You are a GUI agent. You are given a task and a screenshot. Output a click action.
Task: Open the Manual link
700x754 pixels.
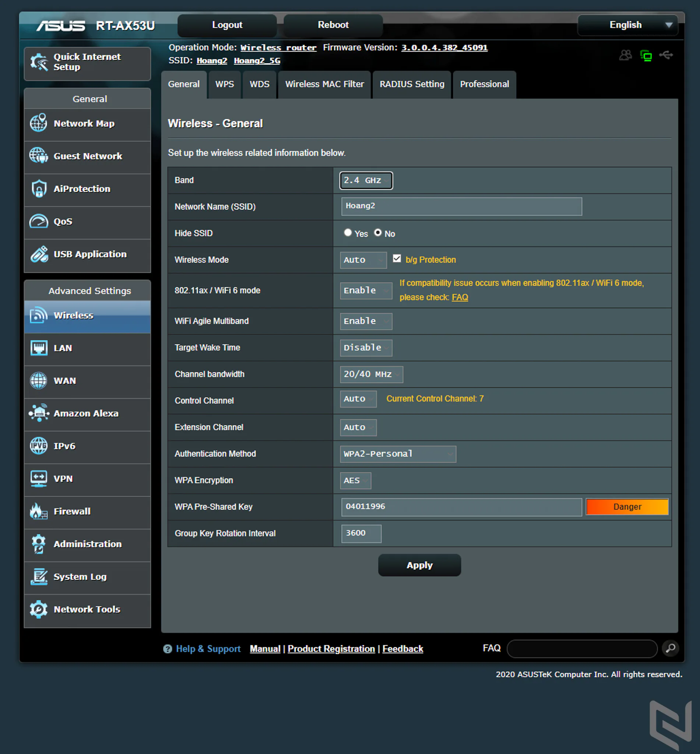click(265, 649)
